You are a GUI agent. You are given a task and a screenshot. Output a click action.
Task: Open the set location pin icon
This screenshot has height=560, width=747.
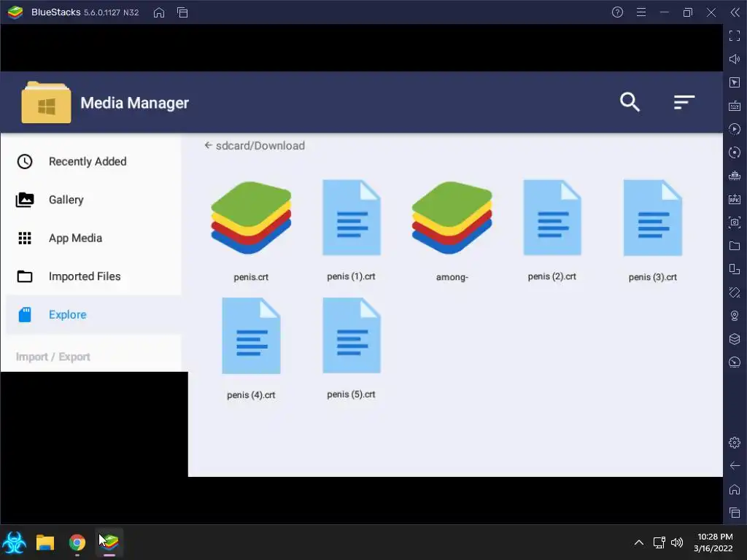(735, 316)
